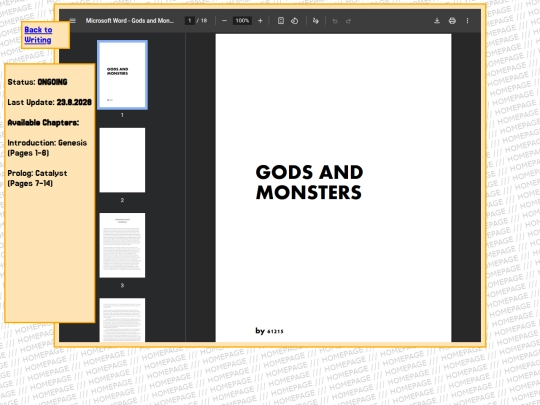The image size is (540, 405).
Task: Rotate the document counterclockwise
Action: pyautogui.click(x=294, y=21)
